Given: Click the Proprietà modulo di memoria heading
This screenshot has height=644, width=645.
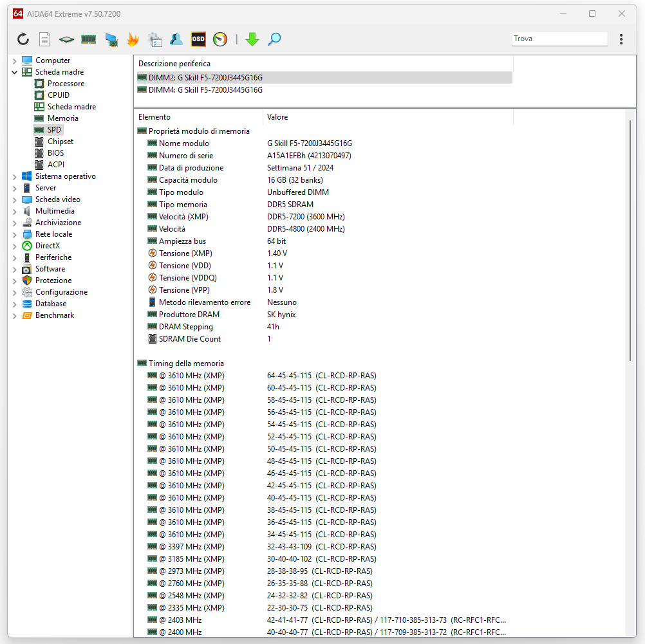Looking at the screenshot, I should tap(199, 131).
